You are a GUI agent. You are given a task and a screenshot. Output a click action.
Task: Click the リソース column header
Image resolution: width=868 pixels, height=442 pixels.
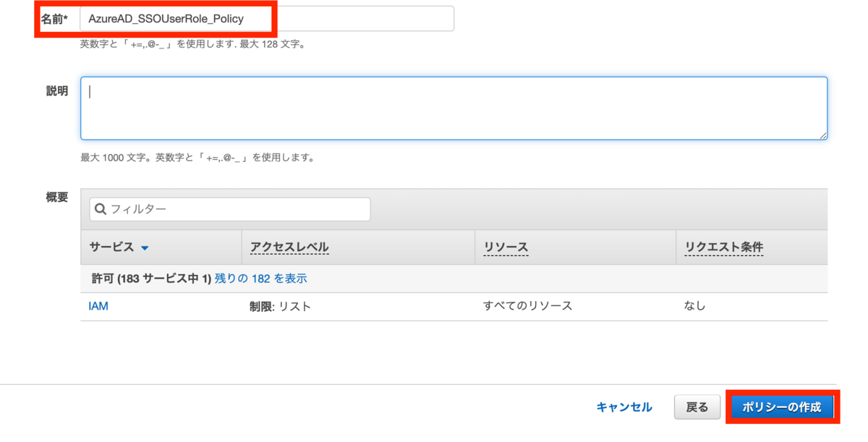[506, 247]
